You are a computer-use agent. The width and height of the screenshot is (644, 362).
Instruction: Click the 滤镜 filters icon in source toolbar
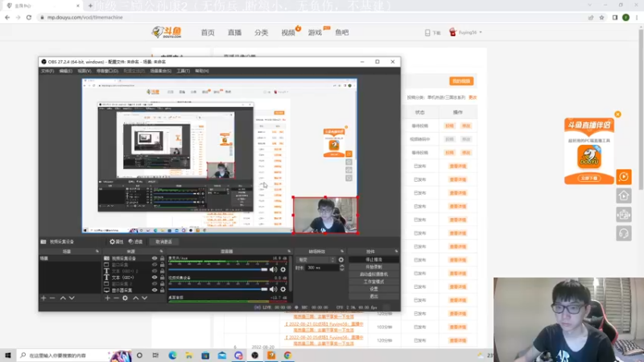point(135,242)
